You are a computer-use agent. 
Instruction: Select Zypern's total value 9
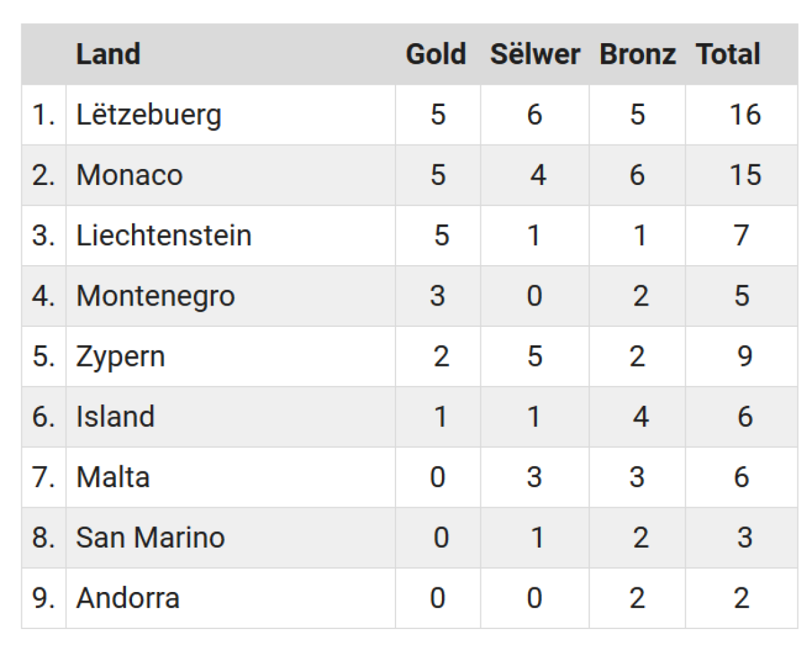pos(744,357)
